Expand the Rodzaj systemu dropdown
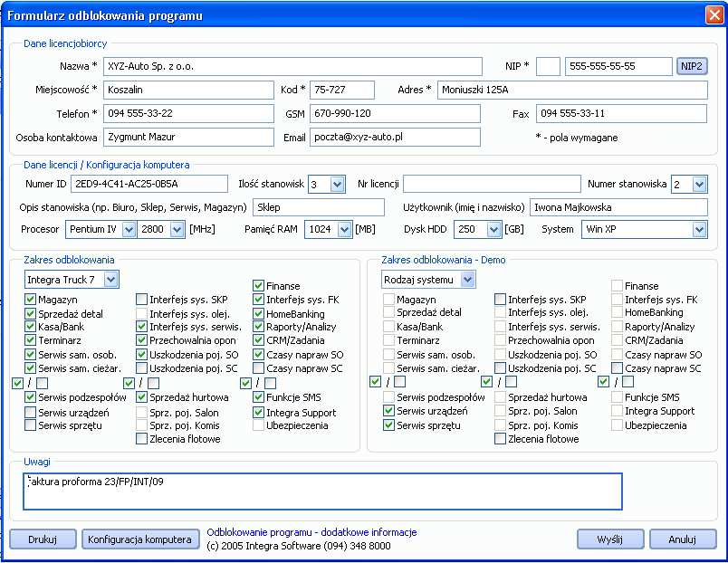 click(x=468, y=280)
